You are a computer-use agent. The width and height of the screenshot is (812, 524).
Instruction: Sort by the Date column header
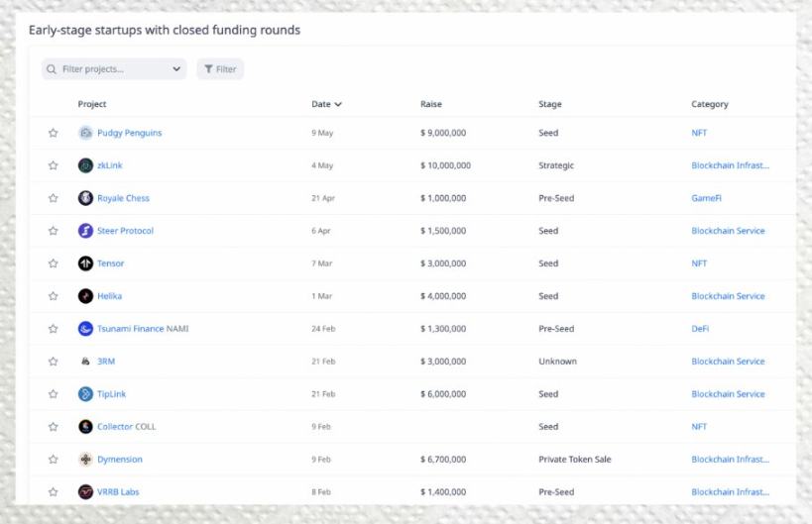(326, 104)
